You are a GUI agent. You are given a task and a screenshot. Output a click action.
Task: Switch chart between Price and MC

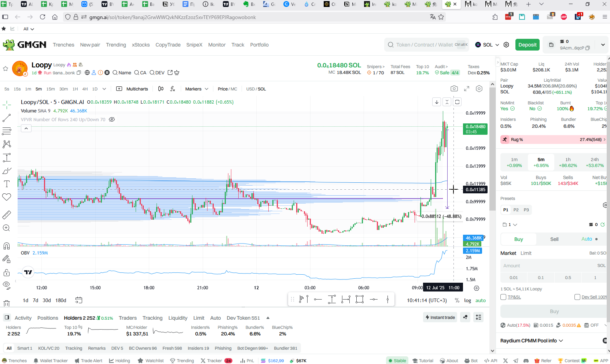pyautogui.click(x=227, y=89)
